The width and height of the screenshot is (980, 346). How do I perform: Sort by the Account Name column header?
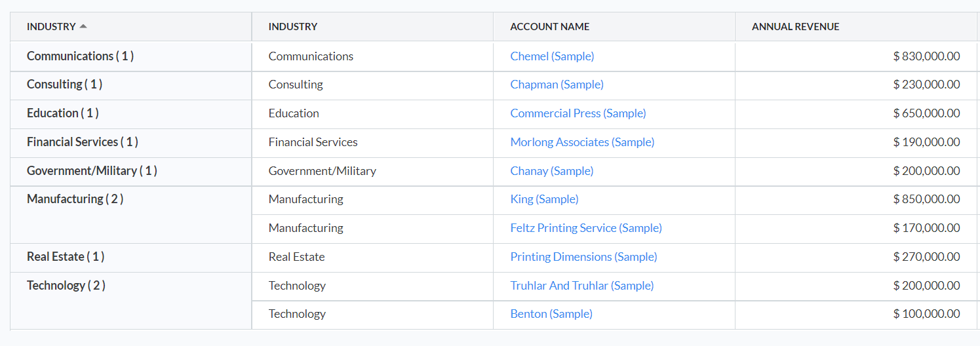pyautogui.click(x=549, y=27)
